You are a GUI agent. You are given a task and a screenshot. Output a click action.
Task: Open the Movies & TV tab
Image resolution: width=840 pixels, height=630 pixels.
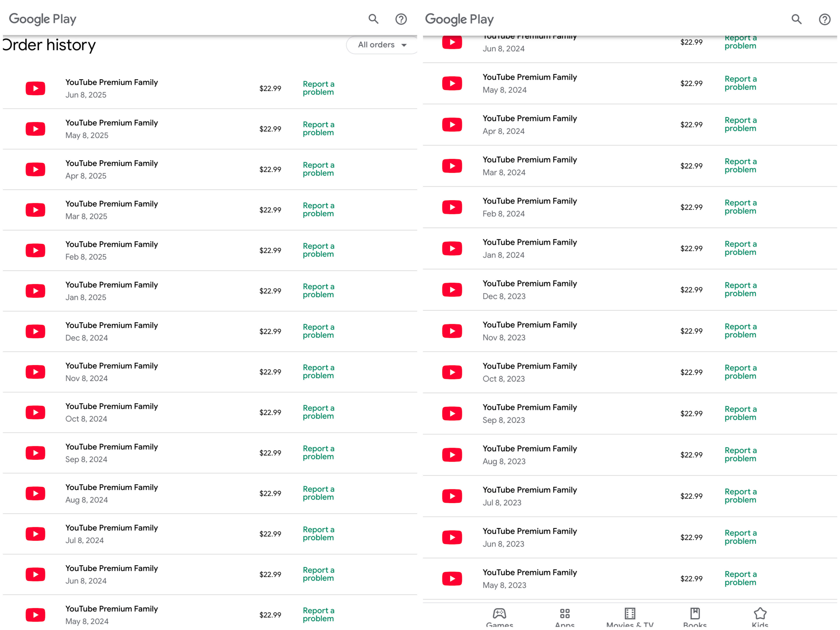(630, 617)
